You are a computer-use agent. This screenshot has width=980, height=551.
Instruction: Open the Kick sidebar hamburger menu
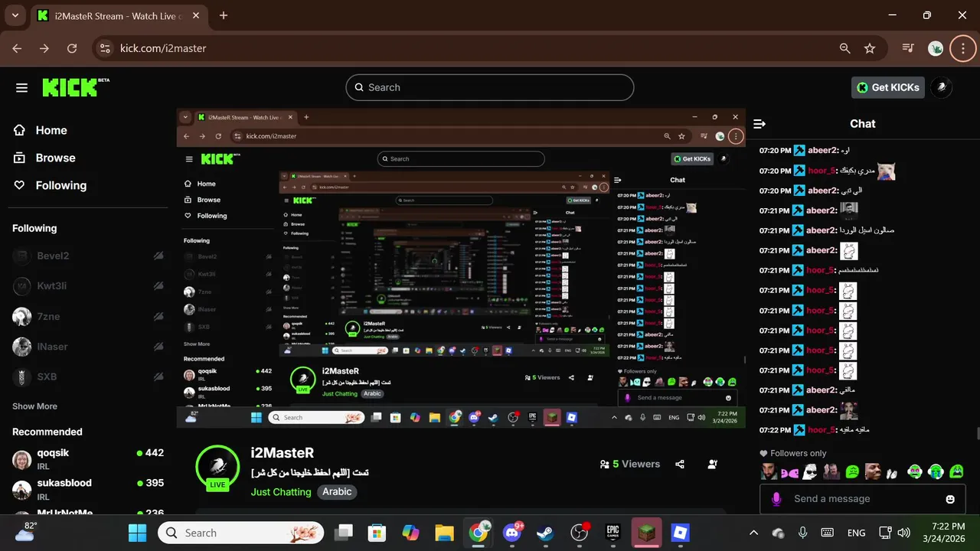(x=21, y=87)
